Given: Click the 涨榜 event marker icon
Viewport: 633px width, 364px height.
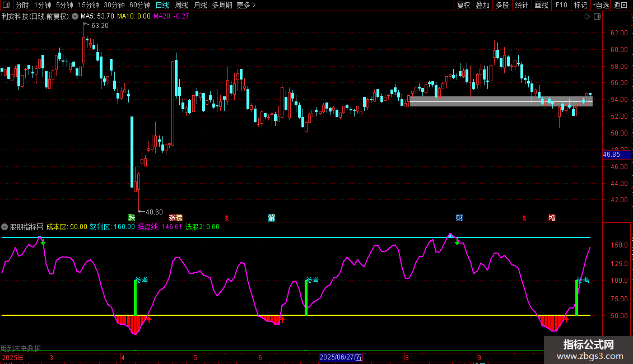Looking at the screenshot, I should (x=175, y=217).
